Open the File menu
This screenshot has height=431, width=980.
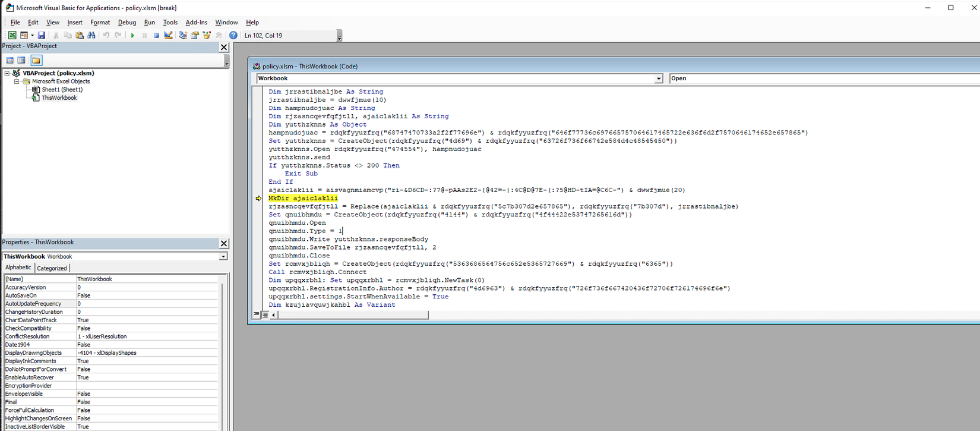pyautogui.click(x=15, y=23)
